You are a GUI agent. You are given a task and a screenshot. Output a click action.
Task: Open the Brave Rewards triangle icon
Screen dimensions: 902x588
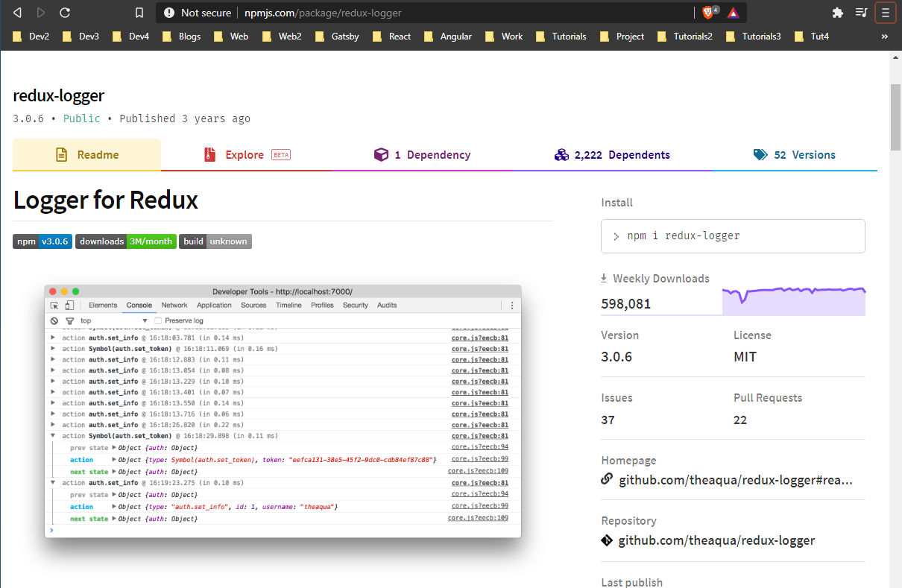click(733, 13)
